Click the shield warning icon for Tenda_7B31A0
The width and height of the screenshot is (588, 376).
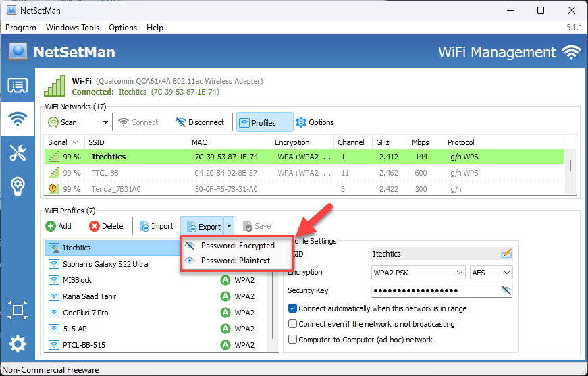point(53,188)
